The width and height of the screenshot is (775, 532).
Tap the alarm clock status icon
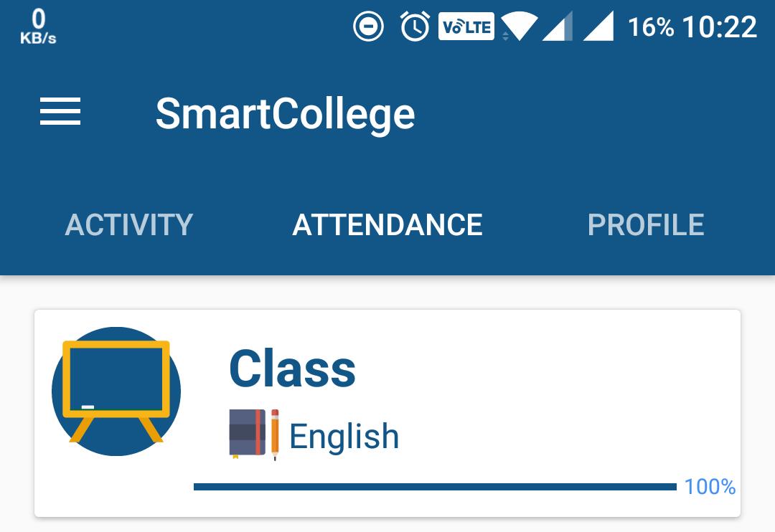click(x=415, y=27)
